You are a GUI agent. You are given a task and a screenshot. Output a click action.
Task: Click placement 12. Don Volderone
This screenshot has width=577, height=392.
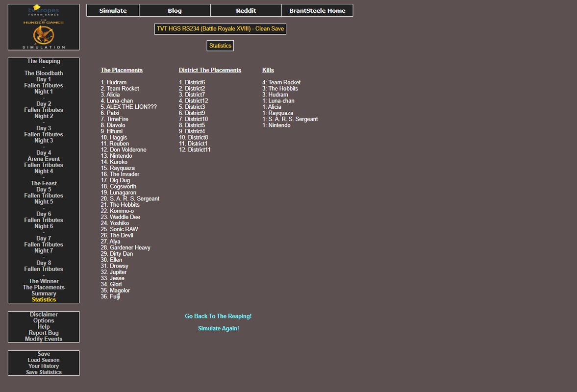coord(124,149)
